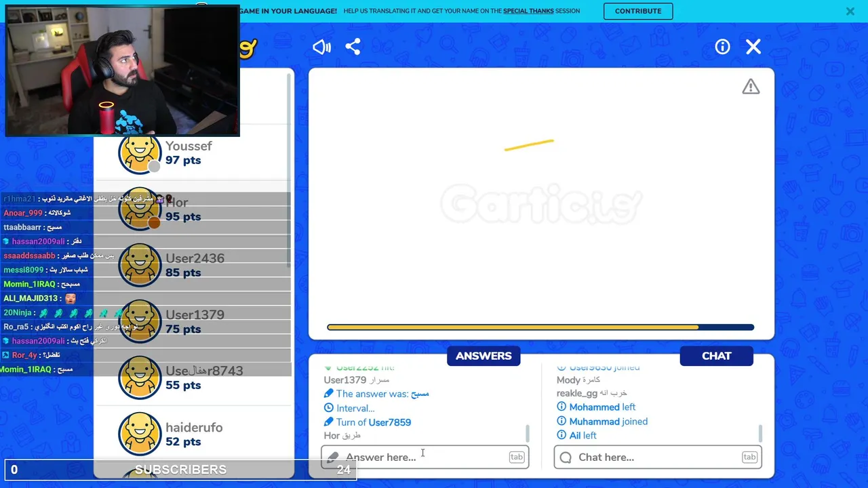Click the Mody chat message
The image size is (868, 488).
579,380
